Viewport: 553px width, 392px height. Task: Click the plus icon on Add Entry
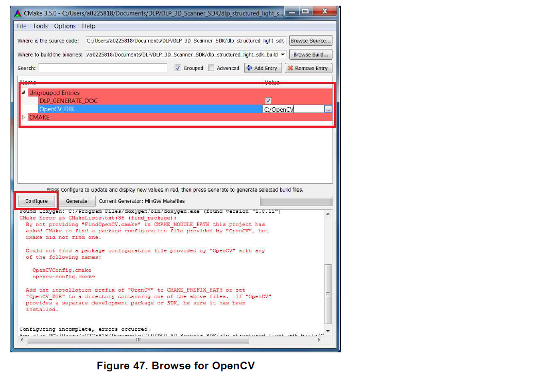(x=249, y=68)
